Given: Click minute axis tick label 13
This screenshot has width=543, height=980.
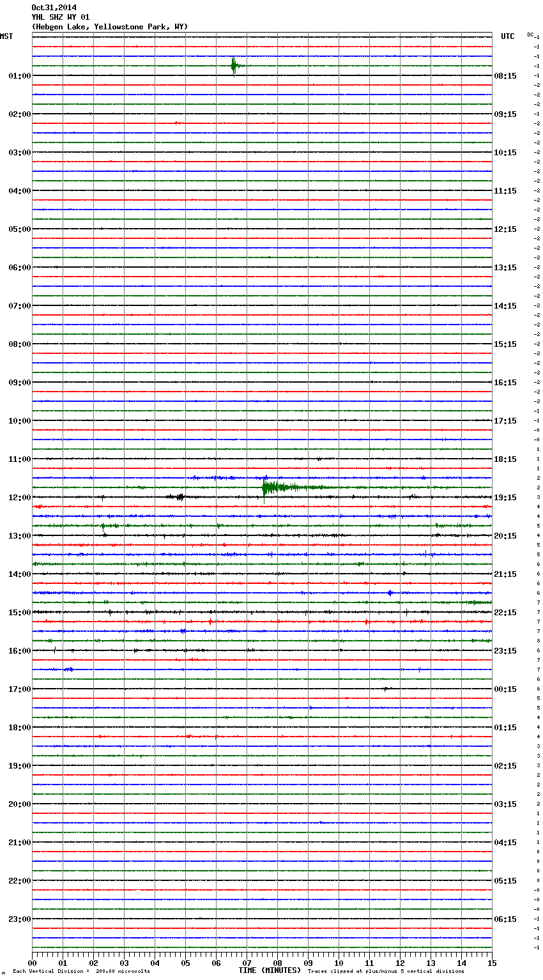Looking at the screenshot, I should pos(431,962).
